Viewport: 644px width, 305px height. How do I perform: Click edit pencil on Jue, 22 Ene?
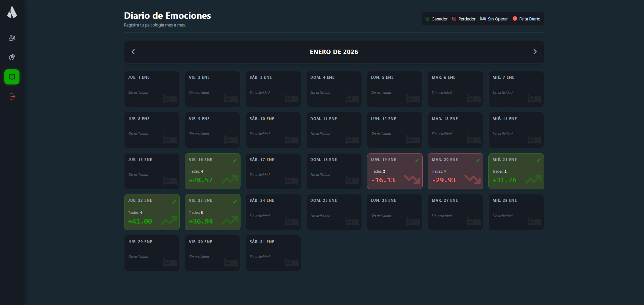pos(174,201)
